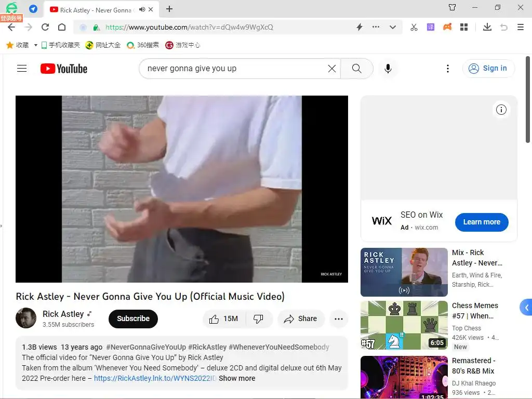The image size is (532, 399).
Task: Open the orange game controller extension
Action: (447, 27)
